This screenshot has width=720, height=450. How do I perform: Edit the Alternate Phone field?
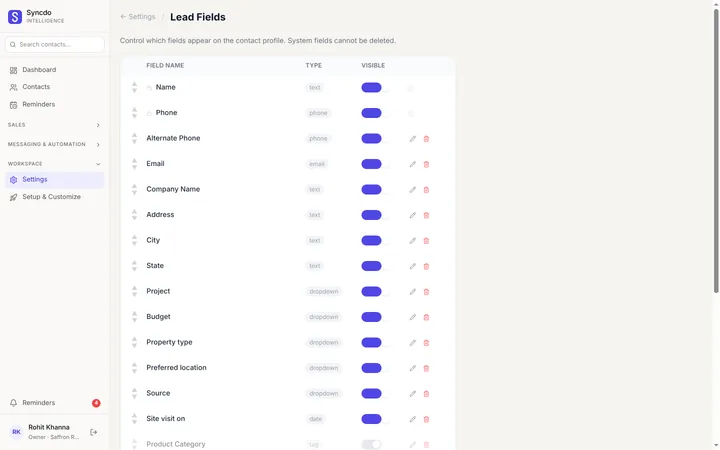pos(412,139)
